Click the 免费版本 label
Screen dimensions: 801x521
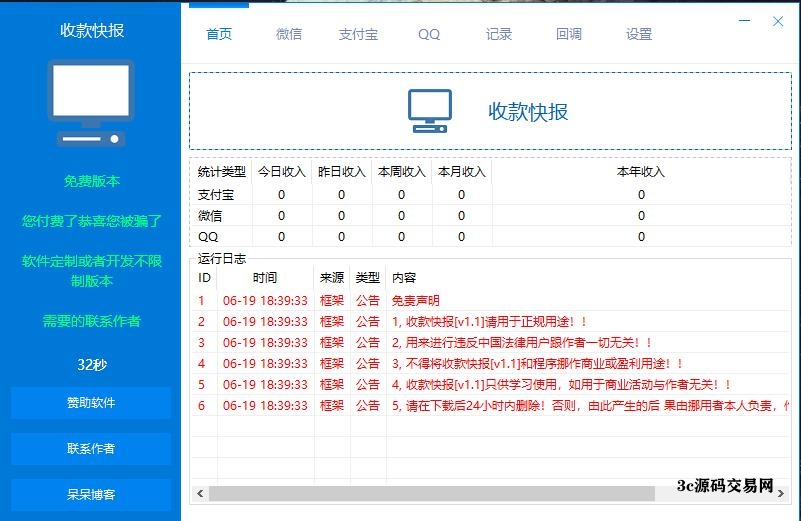[x=92, y=181]
